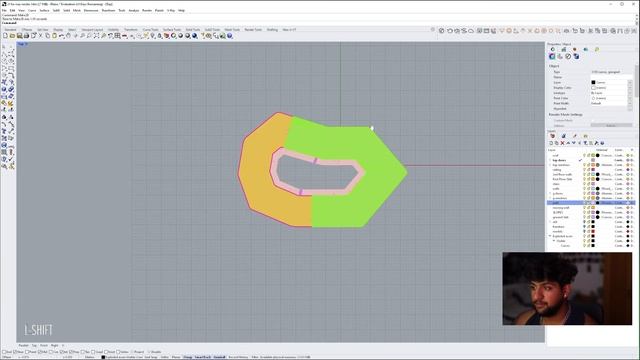
Task: Click the Layers panel help icon
Action: 602,143
